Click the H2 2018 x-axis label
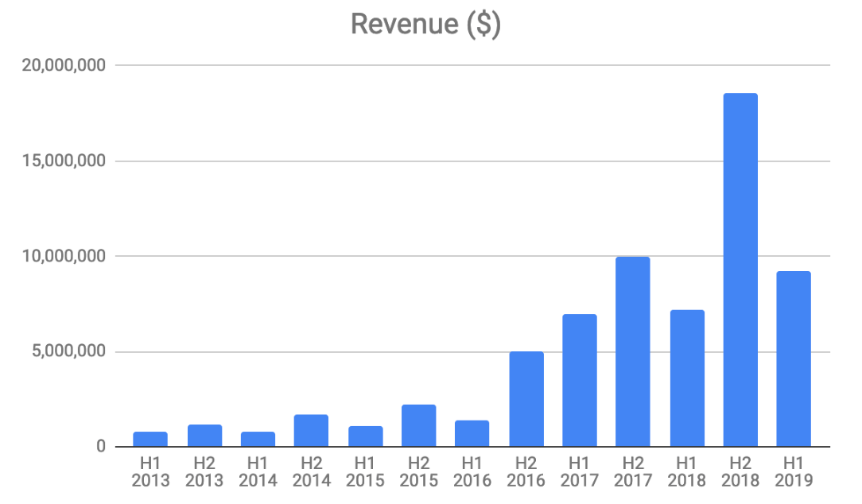This screenshot has width=862, height=504. (740, 471)
